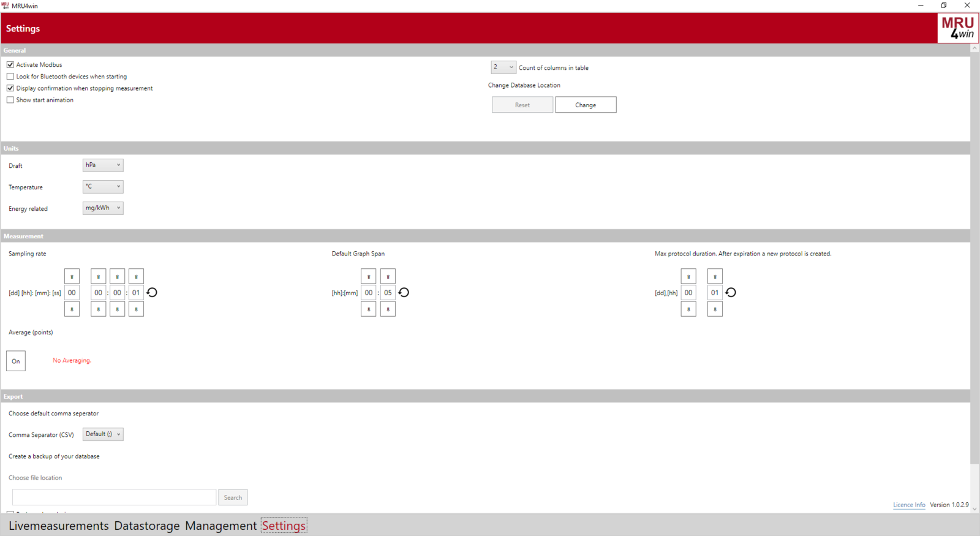Open the Comma Separator (CSV) dropdown
This screenshot has height=536, width=980.
pos(103,434)
